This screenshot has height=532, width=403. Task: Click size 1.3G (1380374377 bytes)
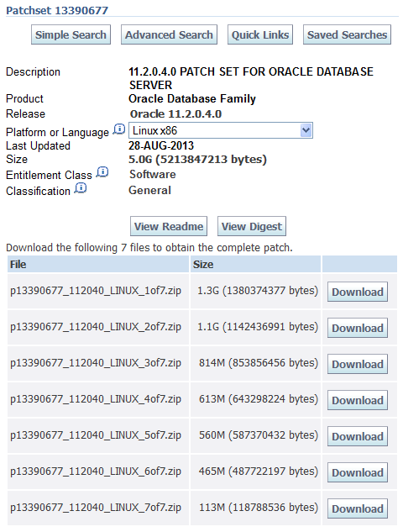[258, 291]
